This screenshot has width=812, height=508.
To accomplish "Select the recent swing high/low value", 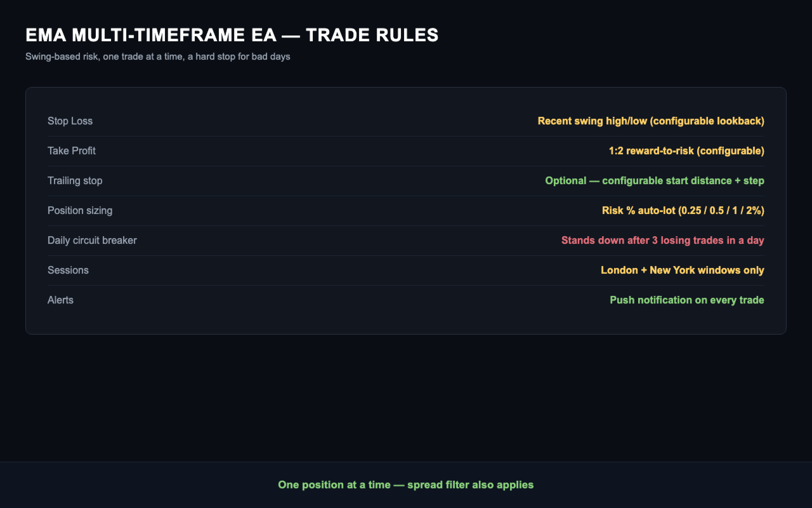I will [x=651, y=121].
